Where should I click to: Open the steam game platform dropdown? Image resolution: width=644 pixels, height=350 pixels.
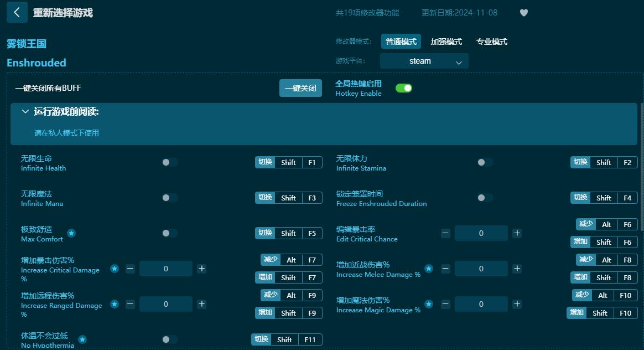tap(424, 61)
